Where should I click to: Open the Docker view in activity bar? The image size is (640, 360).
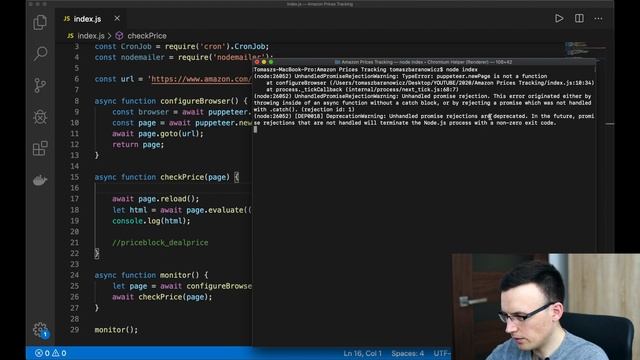pos(40,180)
